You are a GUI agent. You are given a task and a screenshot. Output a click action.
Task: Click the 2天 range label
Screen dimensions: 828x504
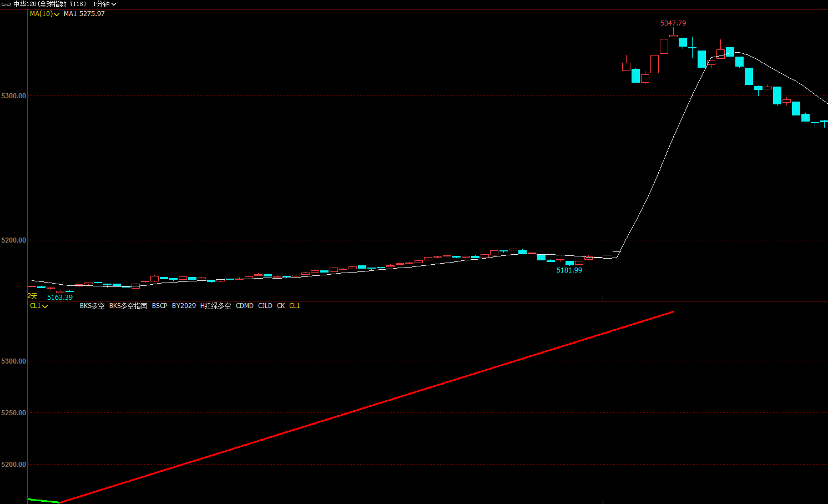[x=32, y=296]
